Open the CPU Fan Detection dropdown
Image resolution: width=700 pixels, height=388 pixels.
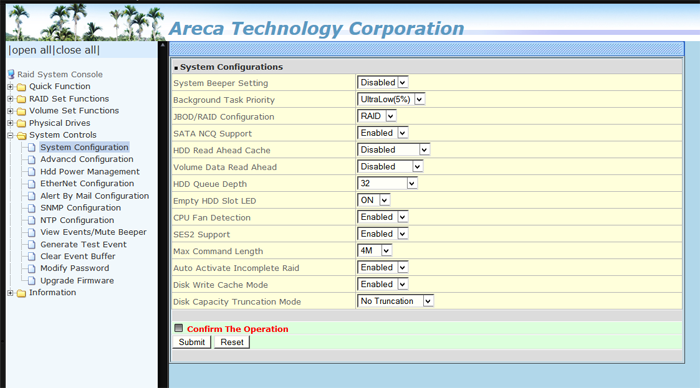point(383,217)
